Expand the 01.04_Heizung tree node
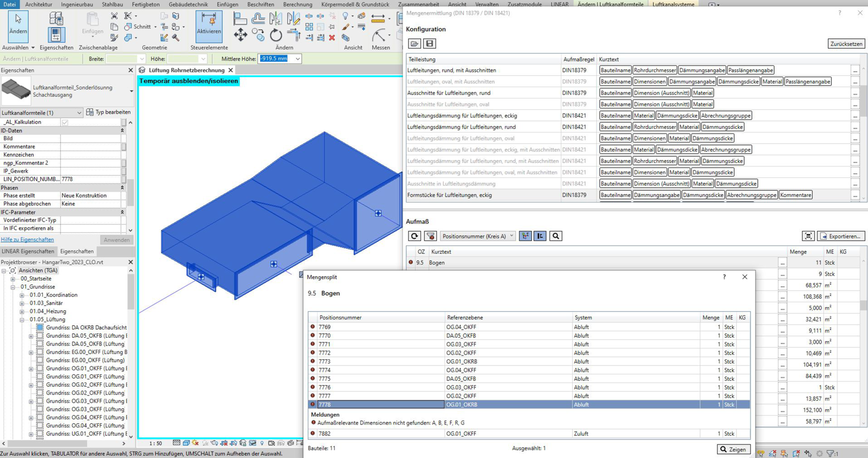Image resolution: width=868 pixels, height=458 pixels. [x=22, y=311]
